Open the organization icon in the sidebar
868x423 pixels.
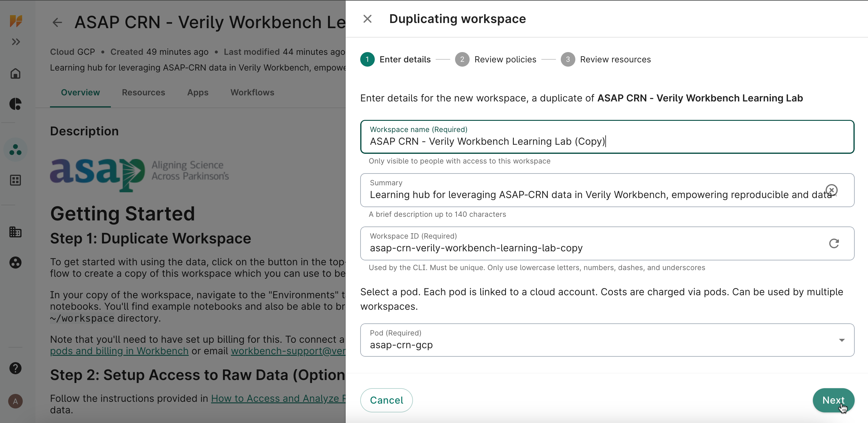(x=15, y=232)
